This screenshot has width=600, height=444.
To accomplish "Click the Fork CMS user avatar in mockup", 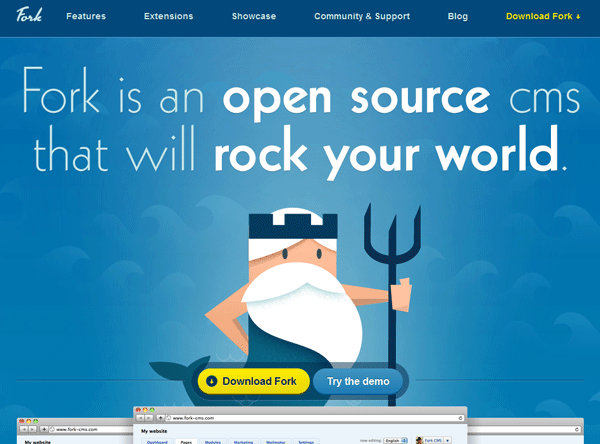I will (419, 439).
